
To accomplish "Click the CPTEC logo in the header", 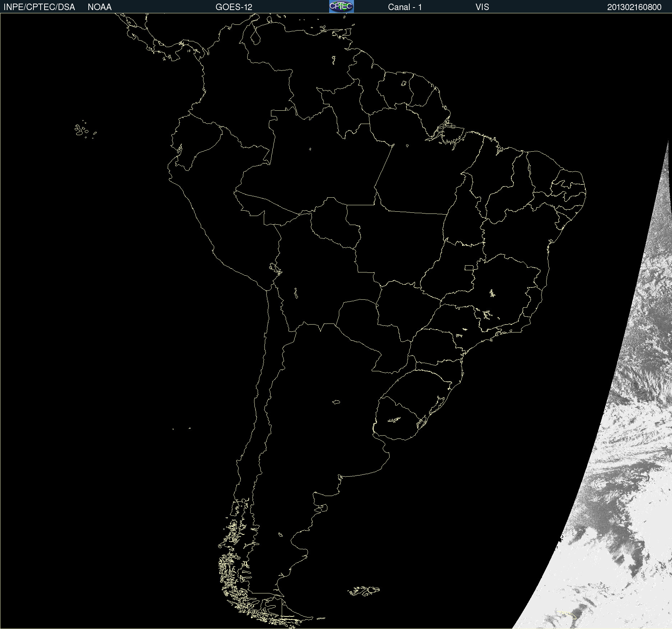I will click(341, 6).
